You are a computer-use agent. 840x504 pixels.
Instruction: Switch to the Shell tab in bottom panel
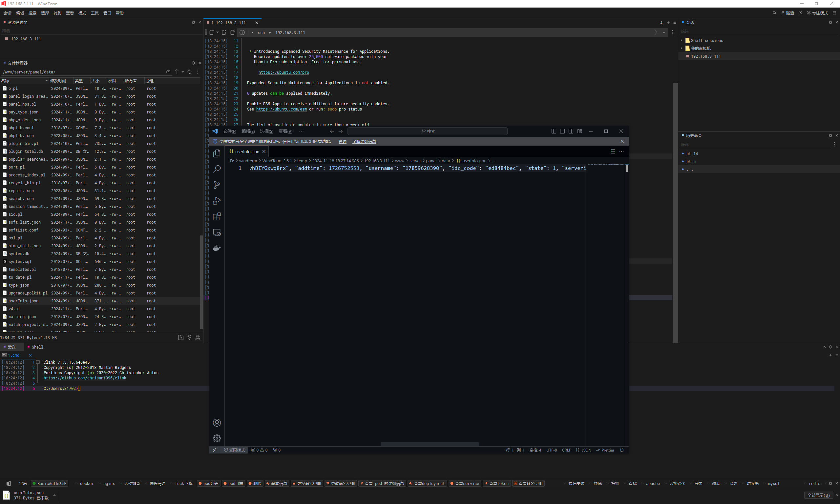pyautogui.click(x=35, y=347)
